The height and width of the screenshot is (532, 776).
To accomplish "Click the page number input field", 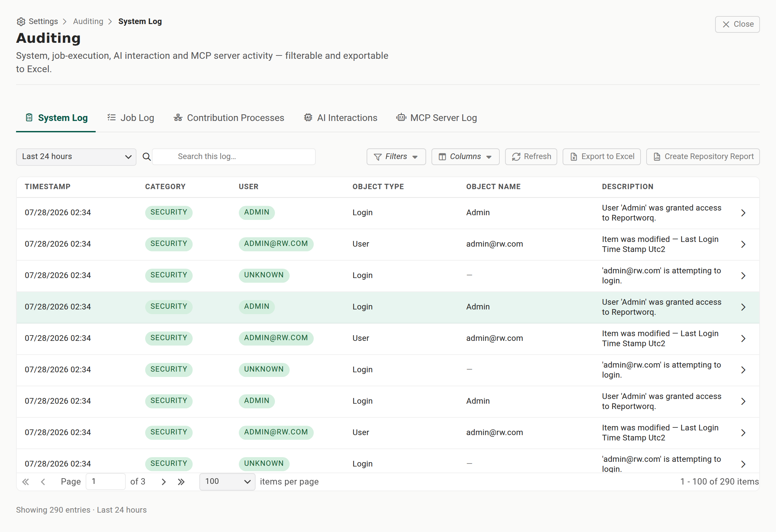I will (x=106, y=482).
